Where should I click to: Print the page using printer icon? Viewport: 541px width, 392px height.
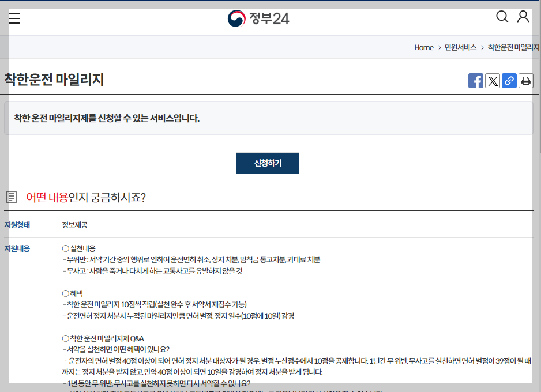click(525, 81)
